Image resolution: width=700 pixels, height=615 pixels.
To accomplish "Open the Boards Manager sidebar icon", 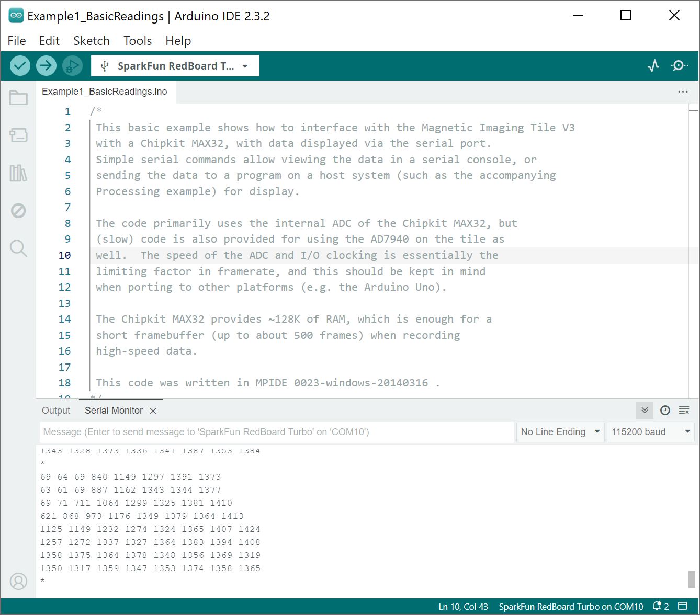I will click(18, 135).
